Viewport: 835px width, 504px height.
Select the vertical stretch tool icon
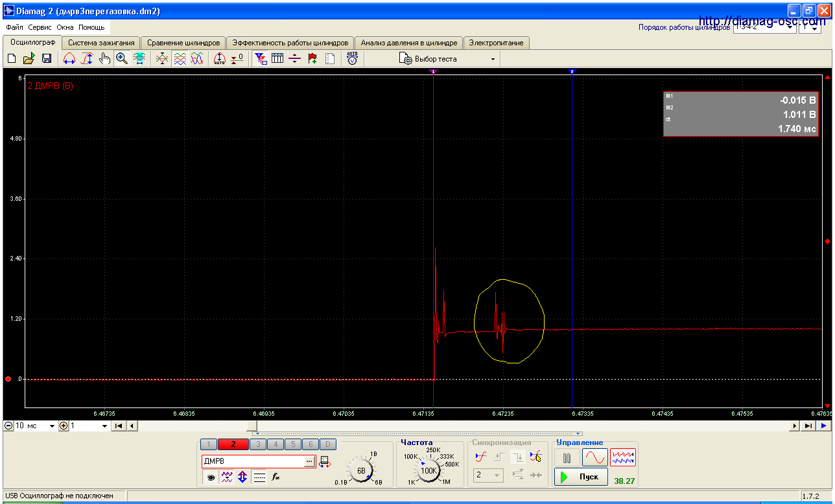(87, 59)
